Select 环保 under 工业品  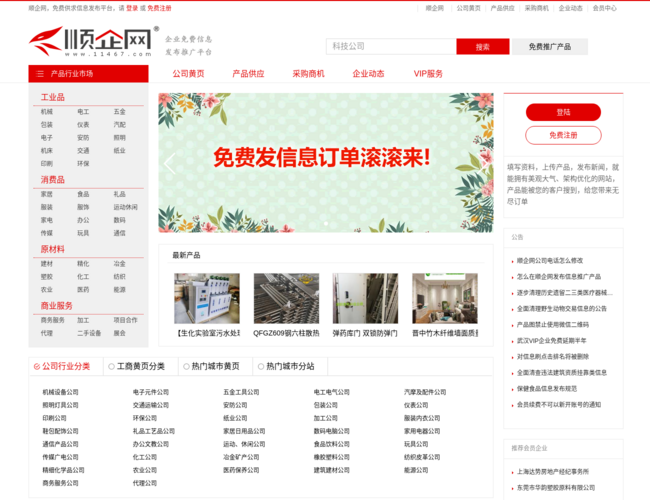83,164
